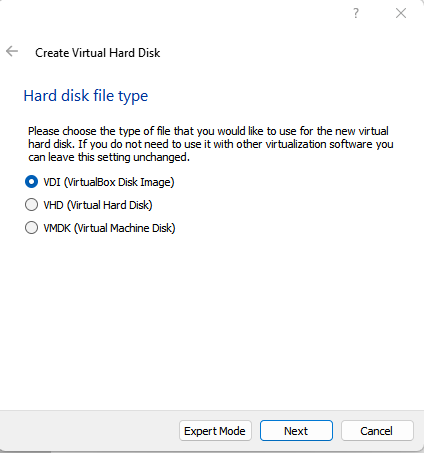
Task: Select VDI (VirtualBox Disk Image) option
Action: tap(100, 182)
